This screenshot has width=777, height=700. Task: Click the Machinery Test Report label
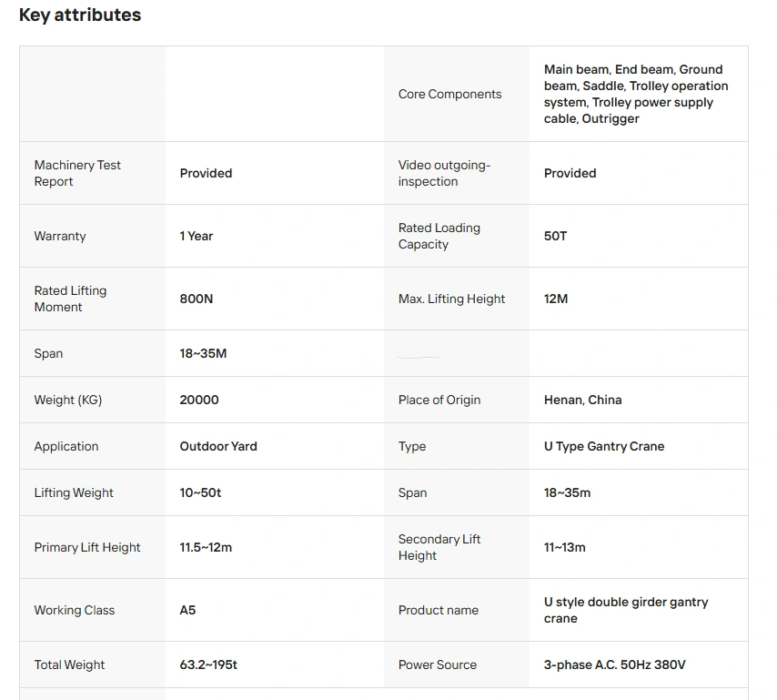pos(77,173)
